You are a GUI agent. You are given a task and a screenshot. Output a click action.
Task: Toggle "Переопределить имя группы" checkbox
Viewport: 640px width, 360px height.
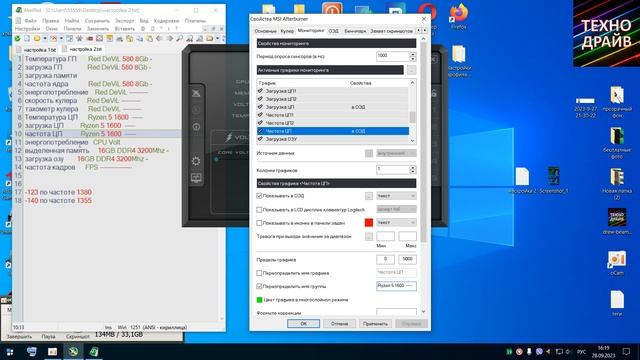coord(259,286)
